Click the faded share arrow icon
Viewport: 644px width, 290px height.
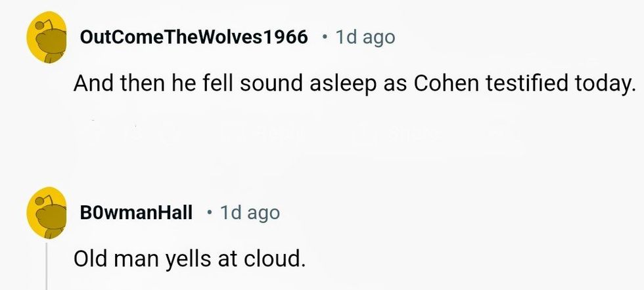click(360, 134)
